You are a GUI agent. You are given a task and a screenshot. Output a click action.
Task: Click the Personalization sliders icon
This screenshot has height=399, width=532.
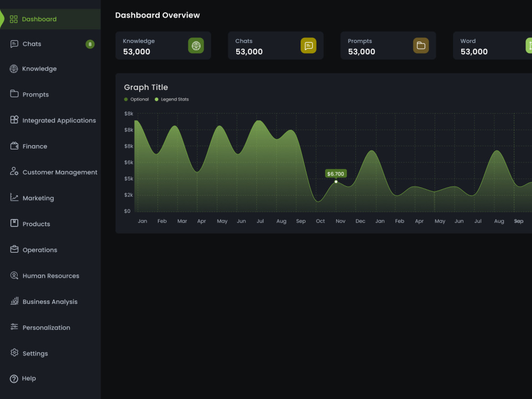[14, 327]
